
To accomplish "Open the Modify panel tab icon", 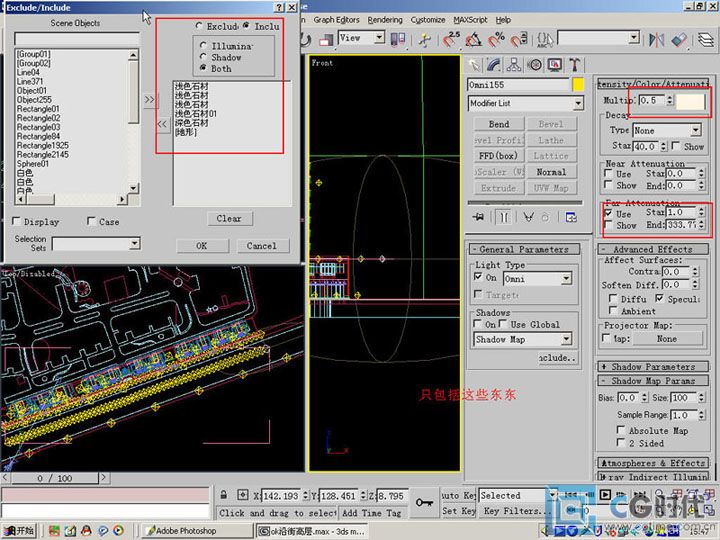I will click(x=494, y=65).
